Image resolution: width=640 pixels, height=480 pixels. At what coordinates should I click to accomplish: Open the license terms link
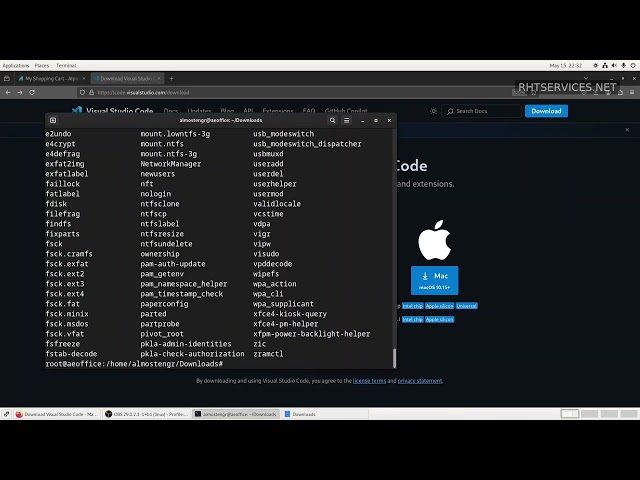point(369,381)
